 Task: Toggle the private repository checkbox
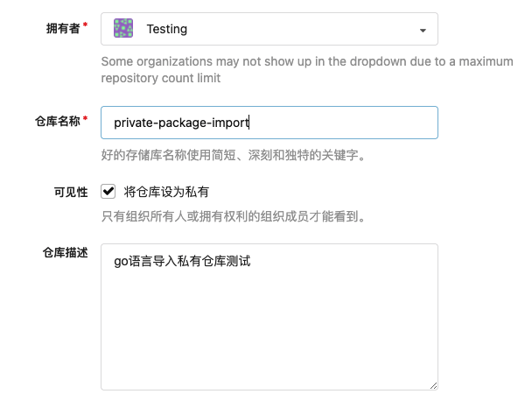coord(108,191)
